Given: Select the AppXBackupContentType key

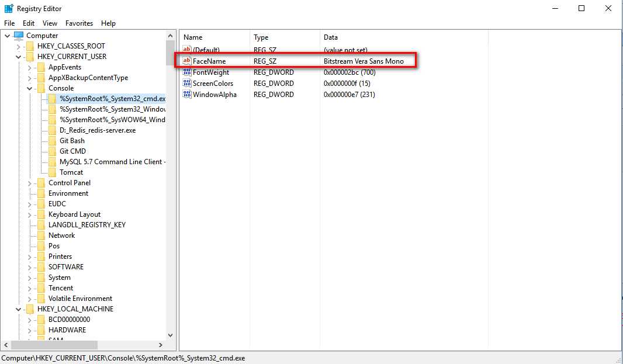Looking at the screenshot, I should (88, 78).
